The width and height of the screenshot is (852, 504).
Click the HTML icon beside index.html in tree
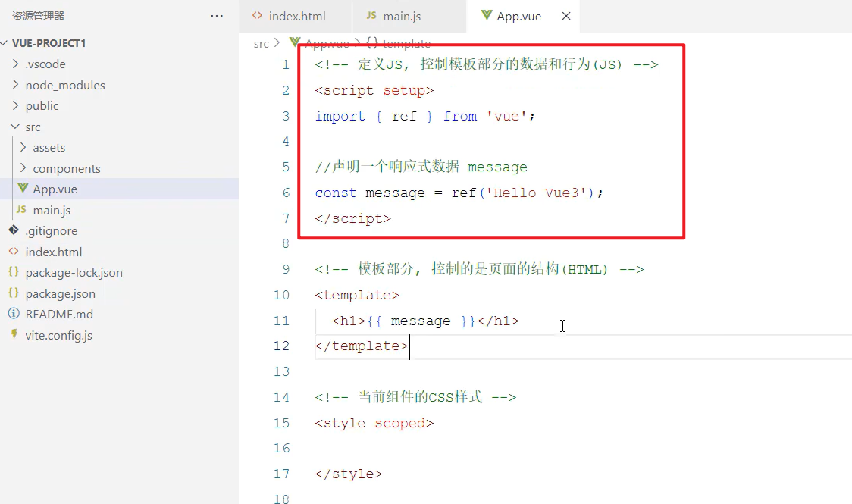[x=14, y=252]
